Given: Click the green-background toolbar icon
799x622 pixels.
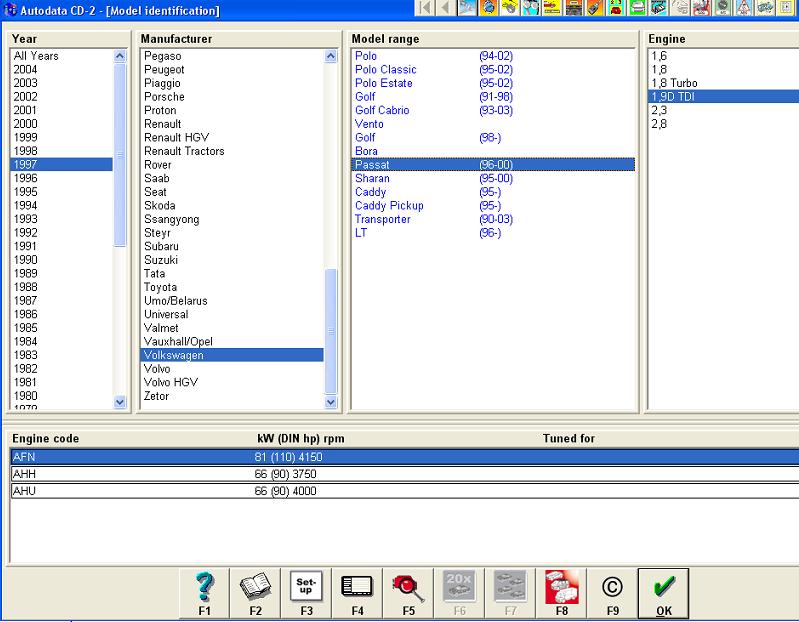Looking at the screenshot, I should click(x=637, y=8).
